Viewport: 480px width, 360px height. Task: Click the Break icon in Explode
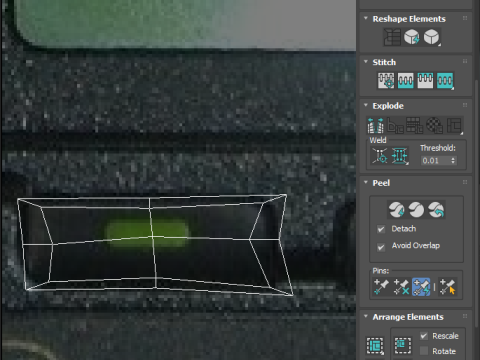[x=376, y=125]
